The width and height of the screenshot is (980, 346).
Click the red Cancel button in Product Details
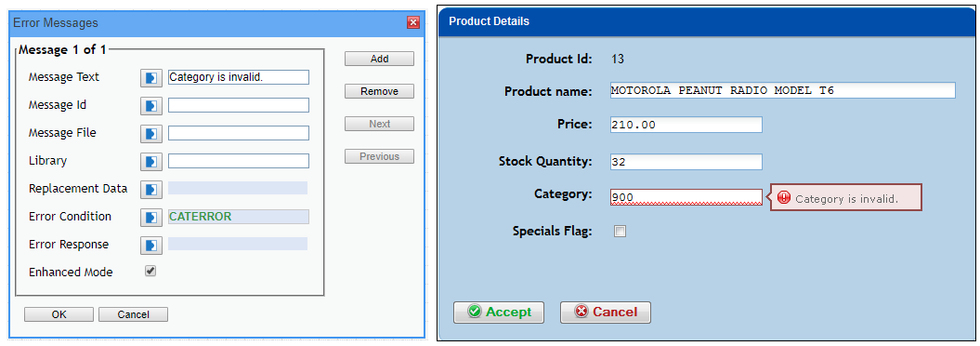pyautogui.click(x=606, y=313)
